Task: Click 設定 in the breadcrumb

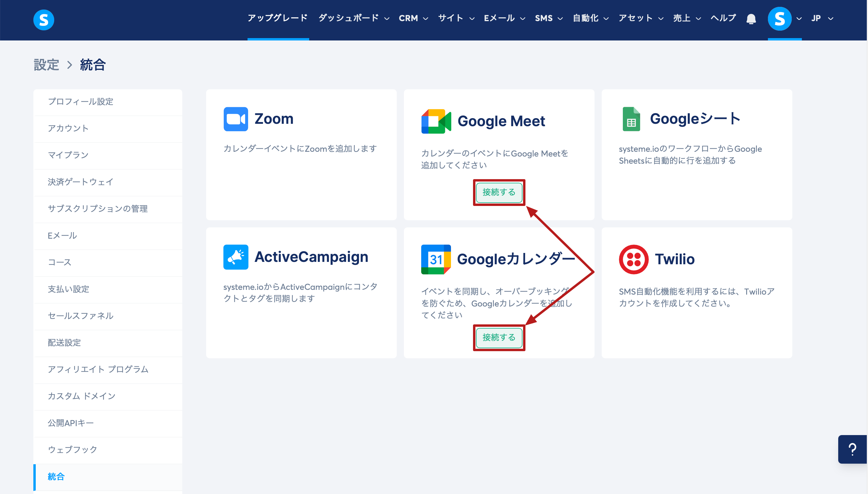Action: click(46, 65)
